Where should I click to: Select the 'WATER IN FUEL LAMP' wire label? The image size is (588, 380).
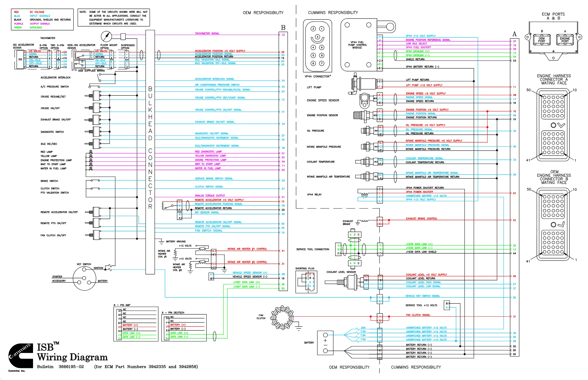click(x=208, y=168)
